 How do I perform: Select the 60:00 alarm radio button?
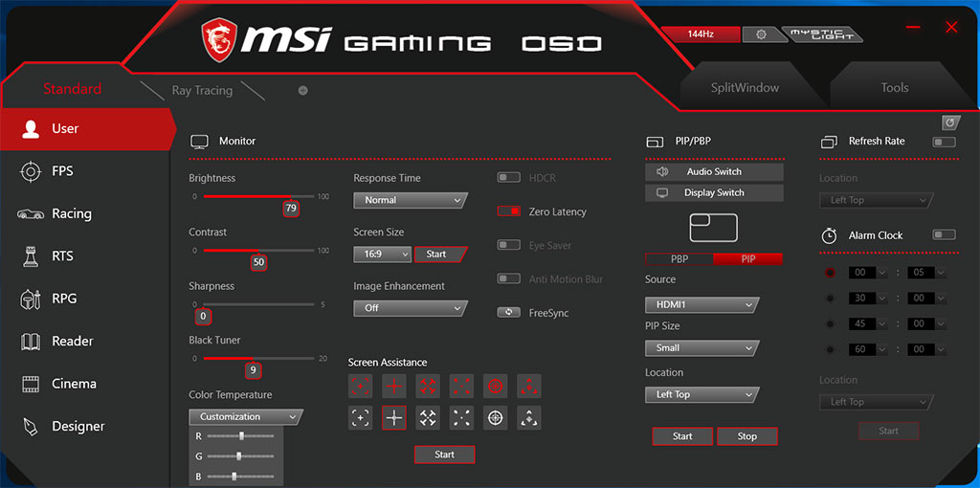[x=830, y=350]
